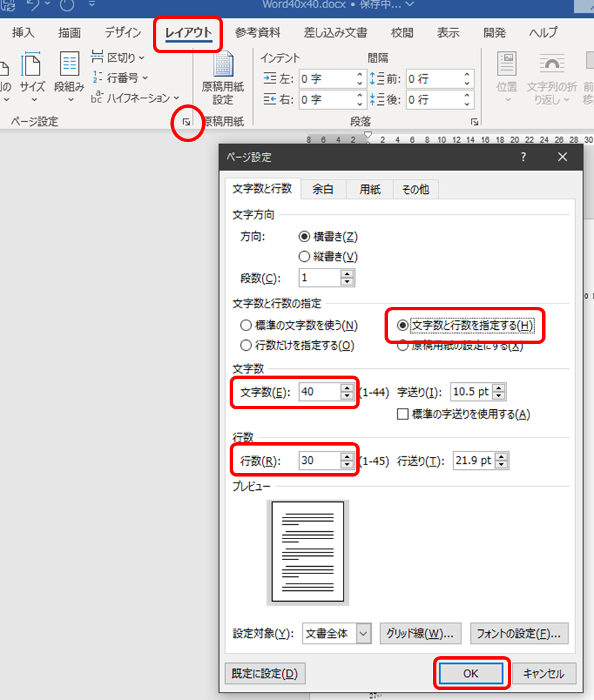Increase 段数 with the up spinner

point(347,274)
